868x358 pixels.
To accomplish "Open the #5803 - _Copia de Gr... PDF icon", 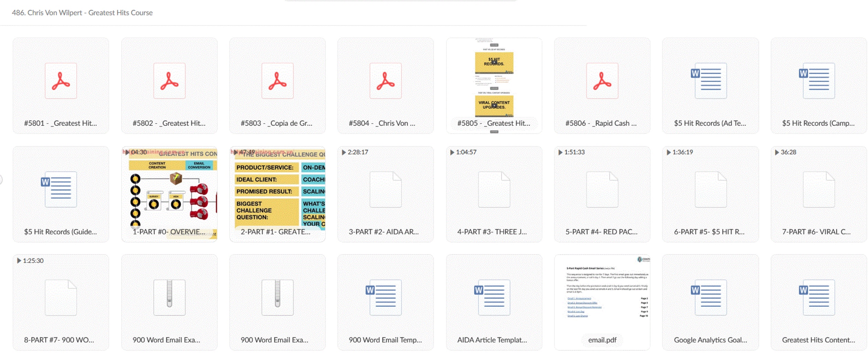I will pos(277,81).
